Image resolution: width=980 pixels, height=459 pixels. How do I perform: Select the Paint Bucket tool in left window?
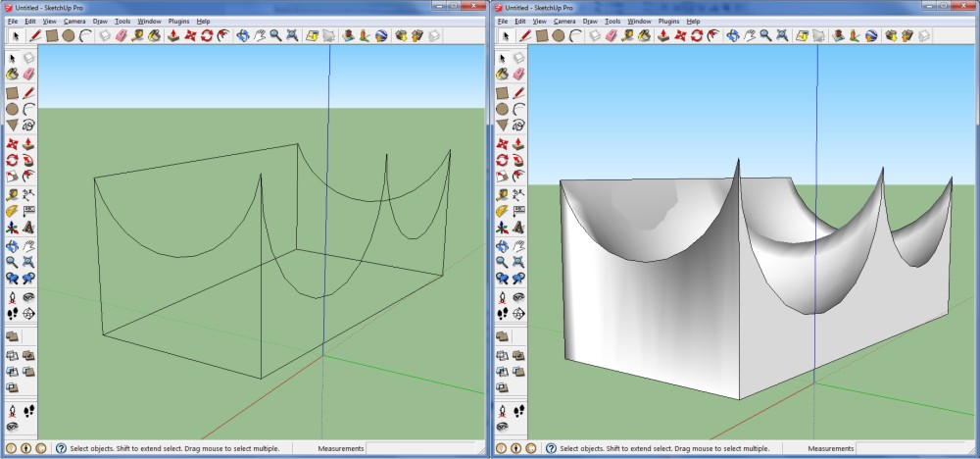click(155, 35)
